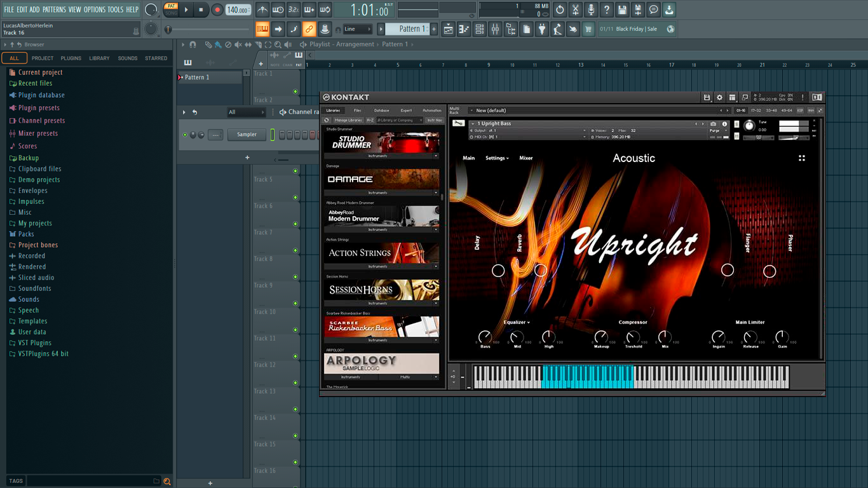The image size is (868, 488).
Task: Open the Mixer window icon
Action: (x=495, y=29)
